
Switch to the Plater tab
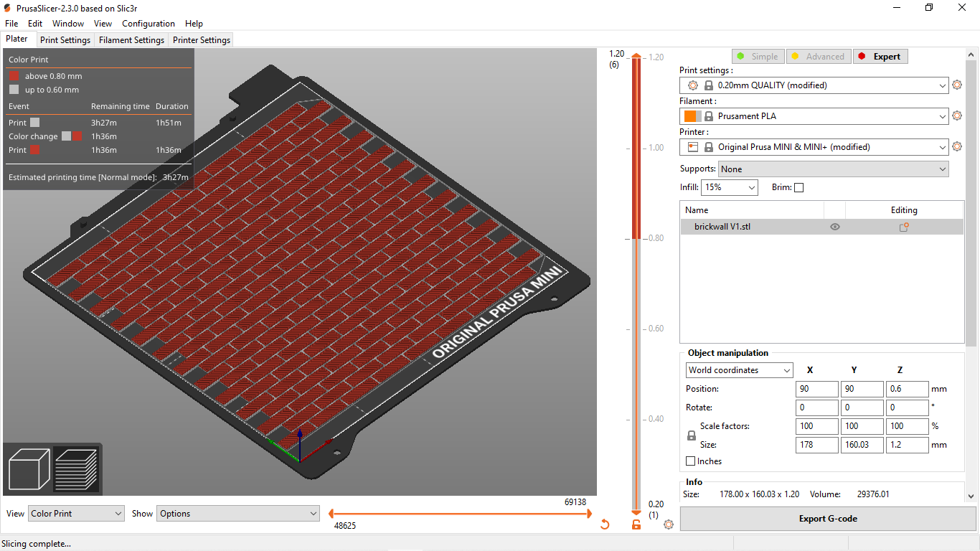[x=17, y=39]
